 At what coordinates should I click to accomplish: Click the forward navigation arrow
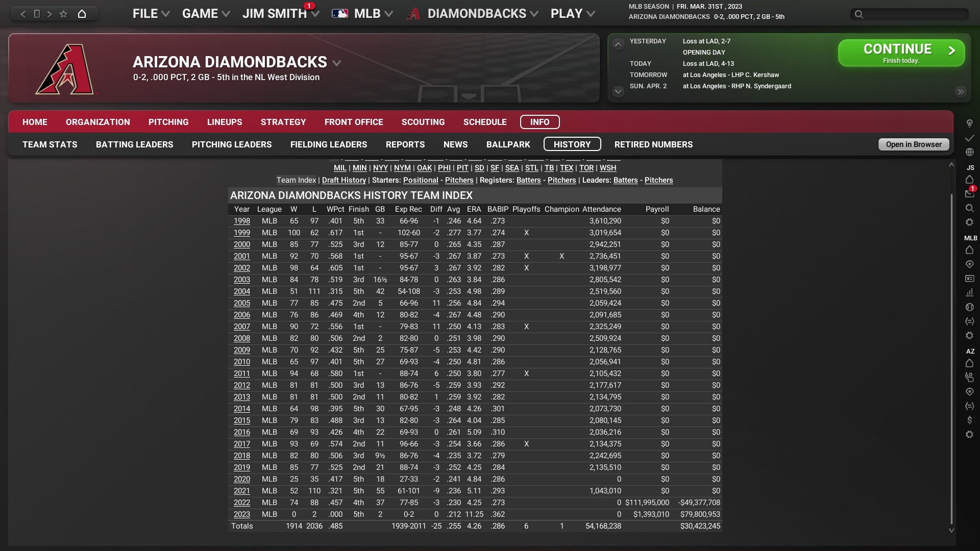point(50,14)
